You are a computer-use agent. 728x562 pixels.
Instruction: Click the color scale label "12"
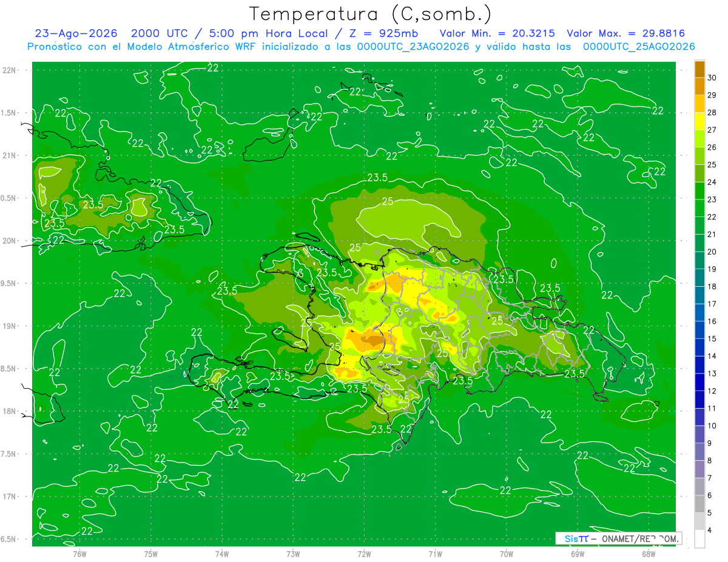712,391
